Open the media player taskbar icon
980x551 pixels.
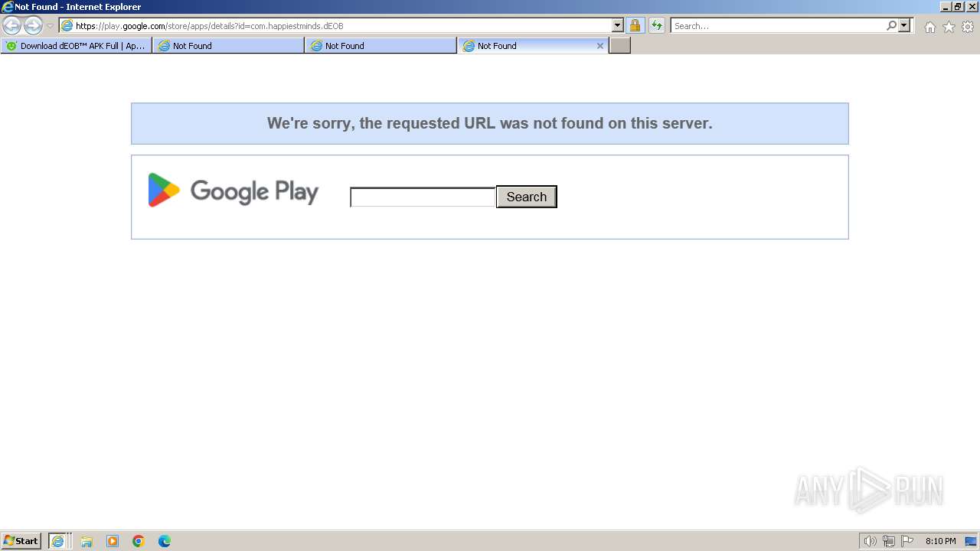(113, 541)
